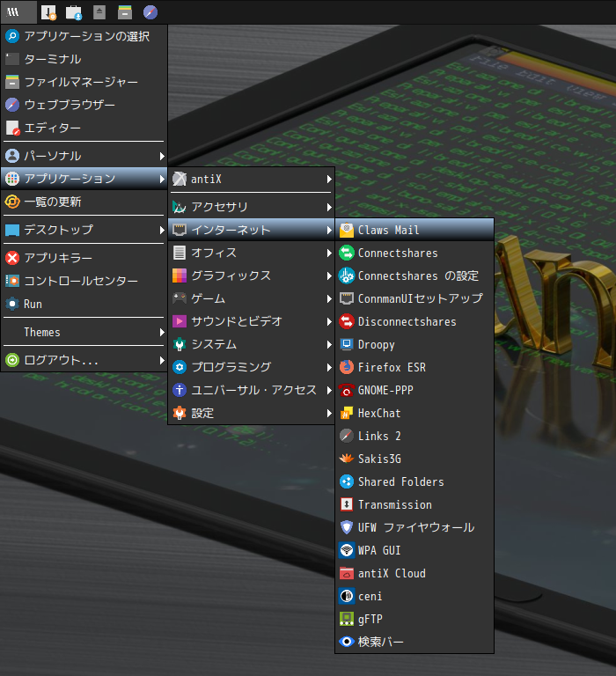Viewport: 616px width, 676px height.
Task: Expand the antiX submenu arrow
Action: 329,179
